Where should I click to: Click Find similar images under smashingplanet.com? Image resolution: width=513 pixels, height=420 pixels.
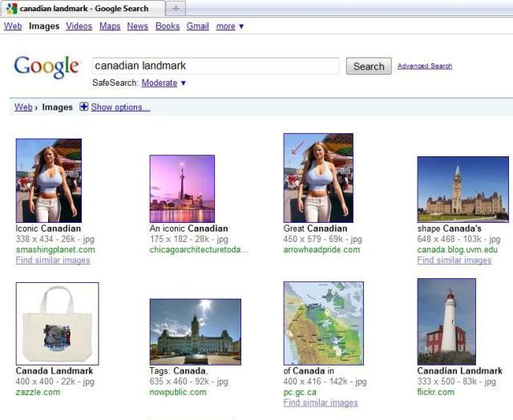click(x=53, y=260)
